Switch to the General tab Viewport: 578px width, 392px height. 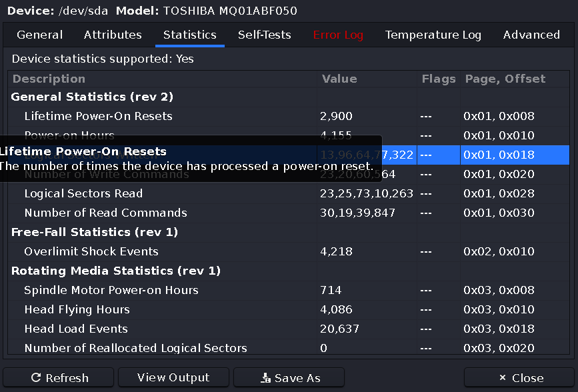tap(40, 35)
